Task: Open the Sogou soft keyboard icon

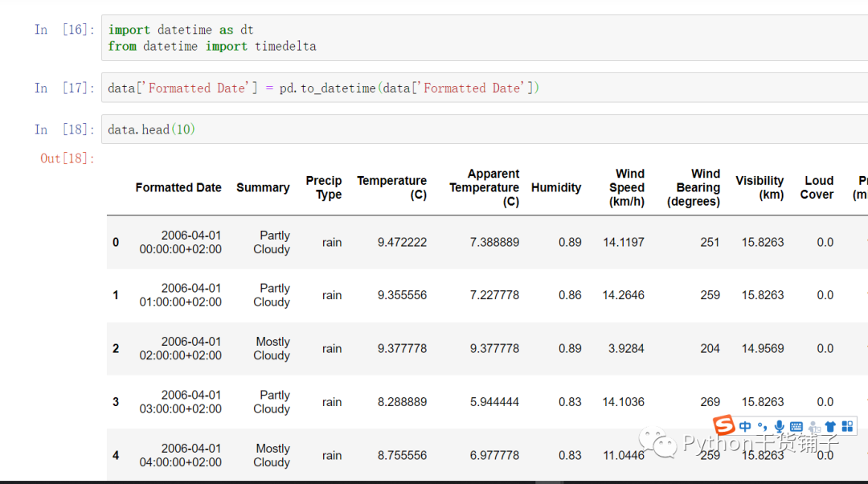Action: coord(796,426)
